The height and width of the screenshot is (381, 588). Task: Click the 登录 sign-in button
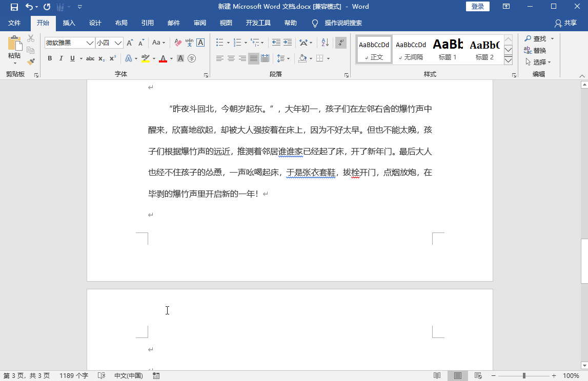click(477, 6)
